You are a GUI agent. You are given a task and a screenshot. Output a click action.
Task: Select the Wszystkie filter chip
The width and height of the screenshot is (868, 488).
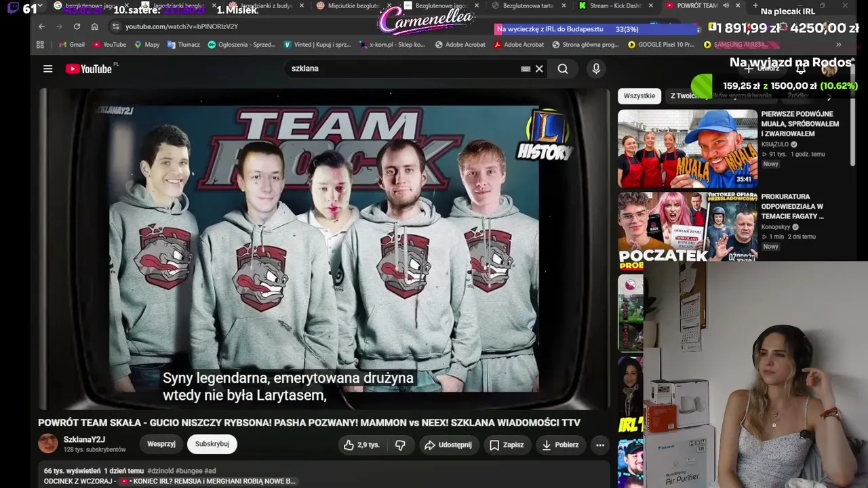pyautogui.click(x=639, y=96)
